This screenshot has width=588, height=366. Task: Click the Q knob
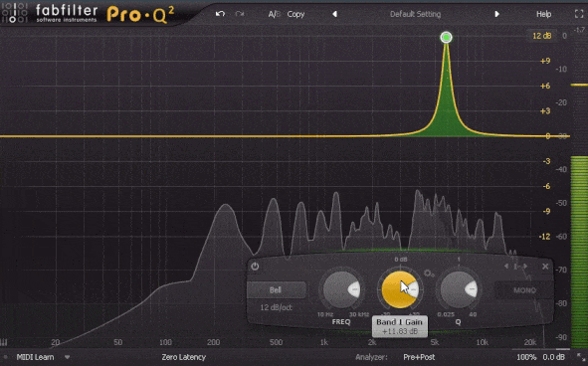459,289
